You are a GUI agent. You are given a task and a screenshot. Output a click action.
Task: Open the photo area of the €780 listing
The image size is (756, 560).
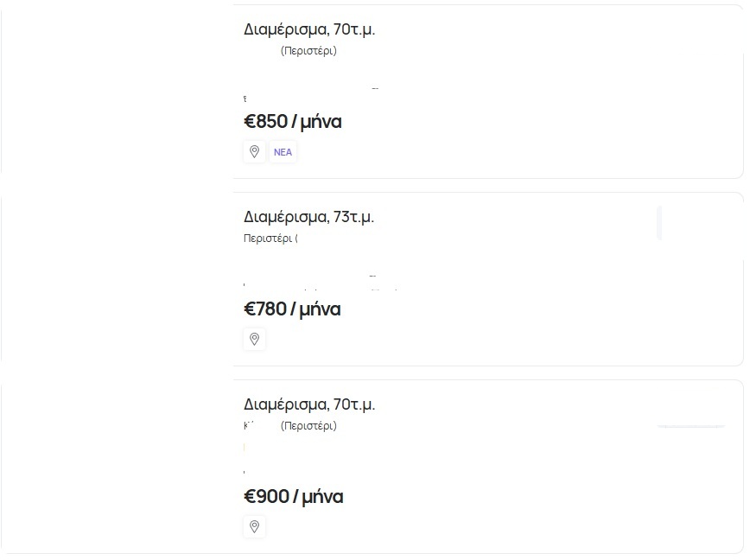point(117,278)
